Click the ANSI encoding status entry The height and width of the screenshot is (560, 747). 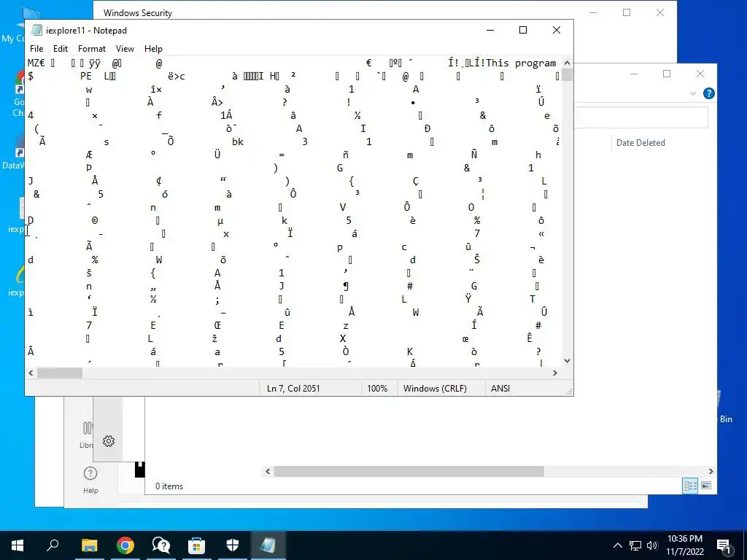(x=500, y=388)
